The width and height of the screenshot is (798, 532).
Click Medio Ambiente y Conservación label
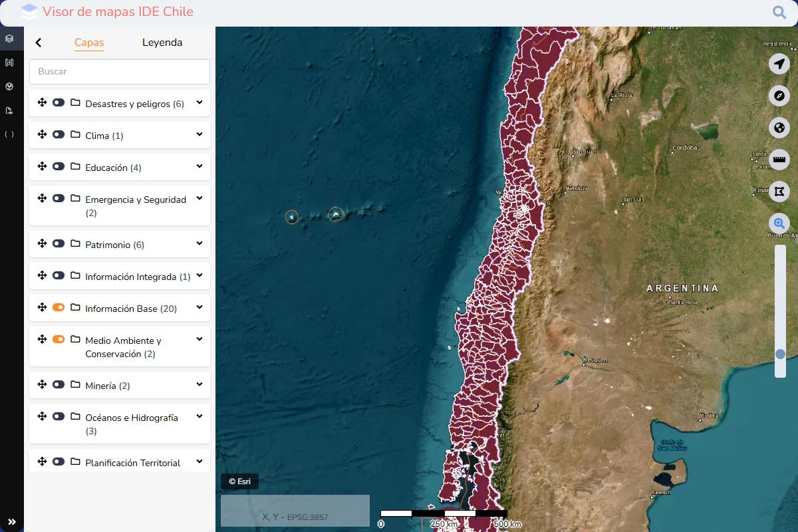click(x=123, y=347)
